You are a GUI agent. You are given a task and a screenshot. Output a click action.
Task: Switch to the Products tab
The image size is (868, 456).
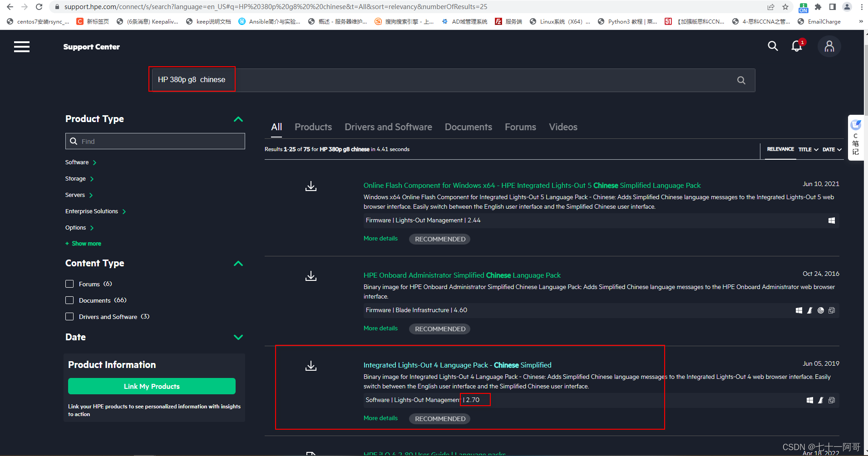313,127
